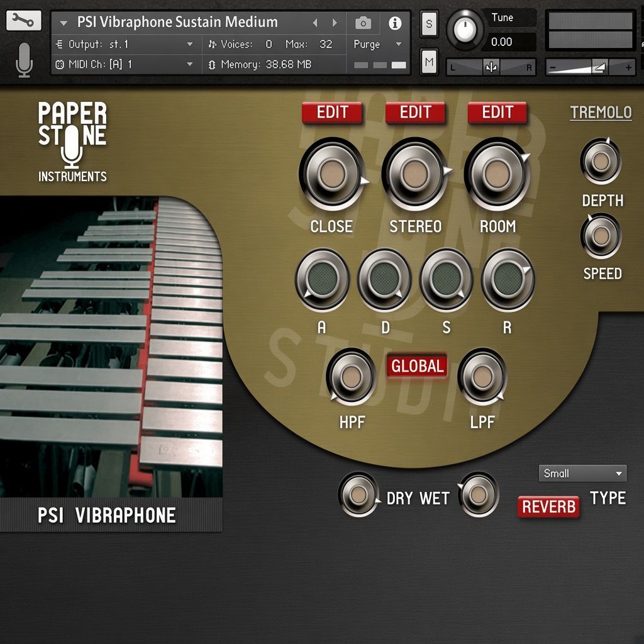
Task: Click the PSI VIBRAPHONE title text
Action: [107, 515]
